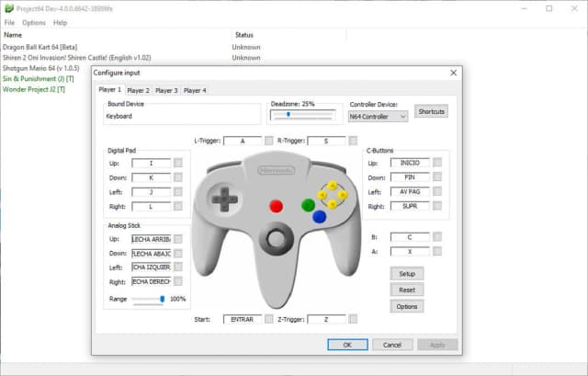The image size is (588, 376).
Task: Click the Reset button
Action: [x=407, y=291]
